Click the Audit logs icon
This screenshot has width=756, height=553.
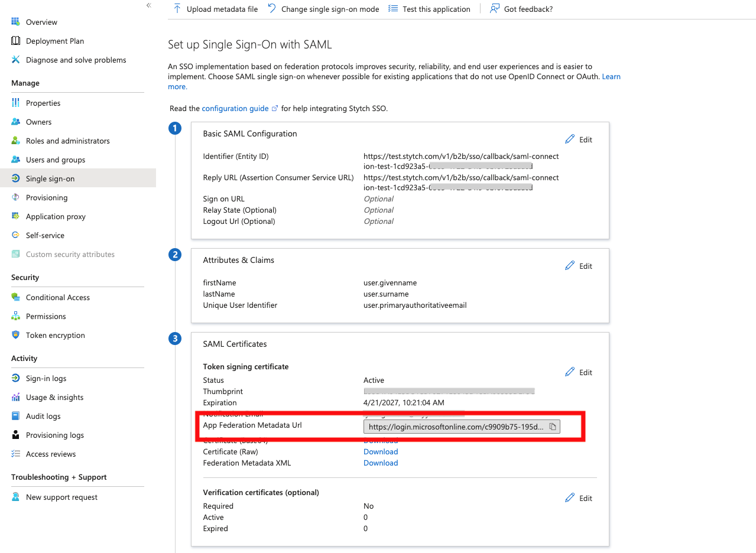15,416
